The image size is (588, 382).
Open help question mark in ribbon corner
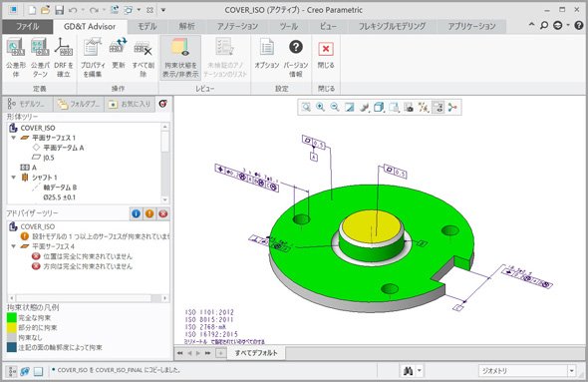579,25
